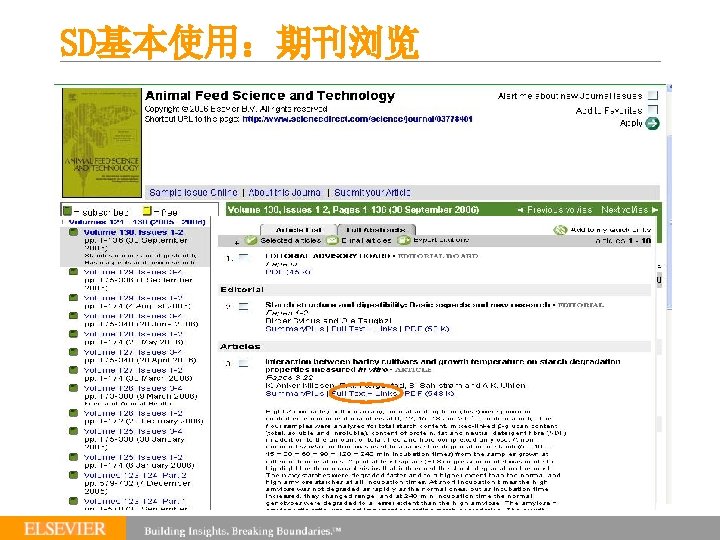Click green subscribed icon beside Volume 125 Issues 3-4
This screenshot has height=540, width=720.
(x=73, y=431)
